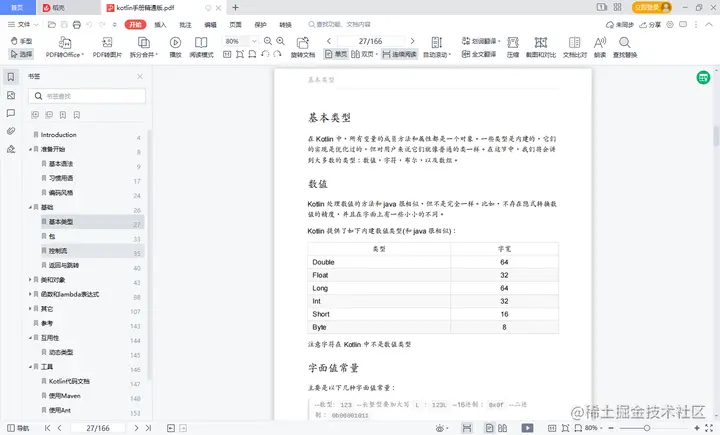This screenshot has width=720, height=435.
Task: Open the 文档比对 document compare tool
Action: (x=574, y=47)
